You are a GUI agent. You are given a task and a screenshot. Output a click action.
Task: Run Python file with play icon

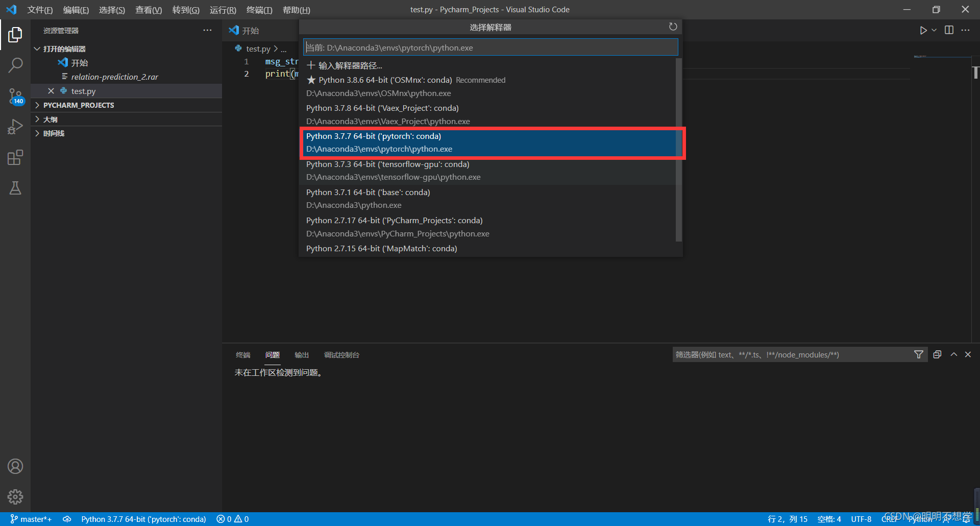point(923,30)
